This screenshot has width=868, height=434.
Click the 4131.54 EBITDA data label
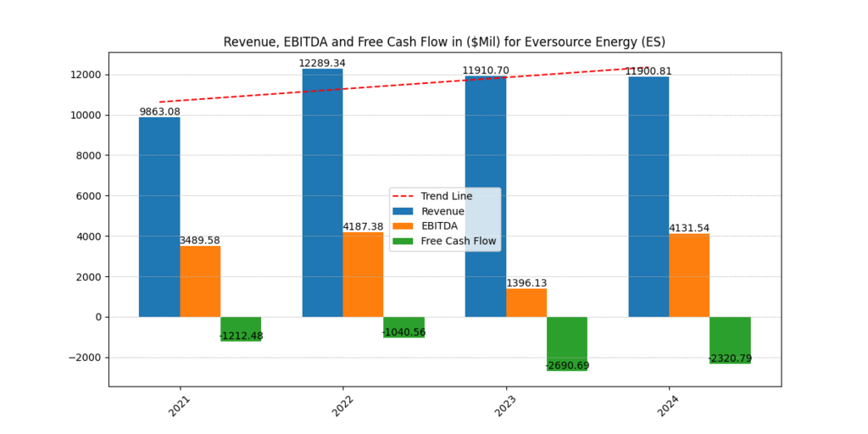(689, 228)
